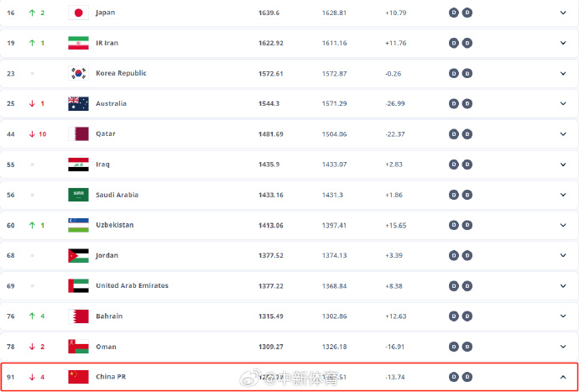Image resolution: width=579 pixels, height=392 pixels.
Task: Click the Korea Republic flag icon
Action: pyautogui.click(x=78, y=73)
